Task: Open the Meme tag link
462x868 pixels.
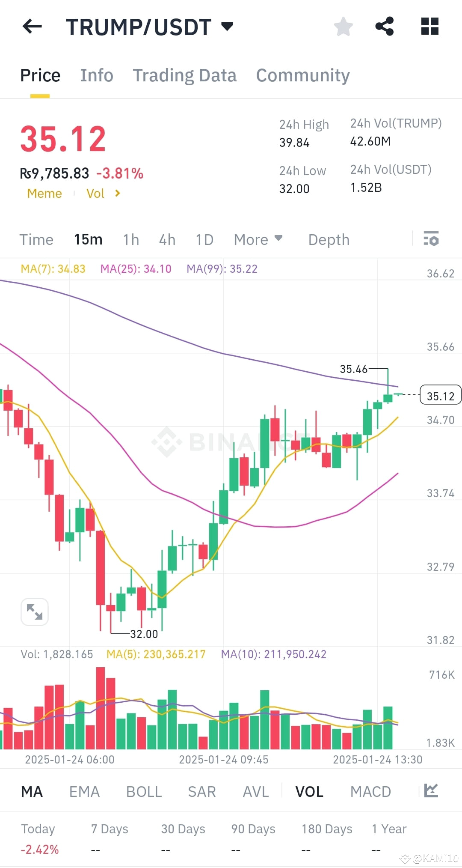Action: coord(44,194)
